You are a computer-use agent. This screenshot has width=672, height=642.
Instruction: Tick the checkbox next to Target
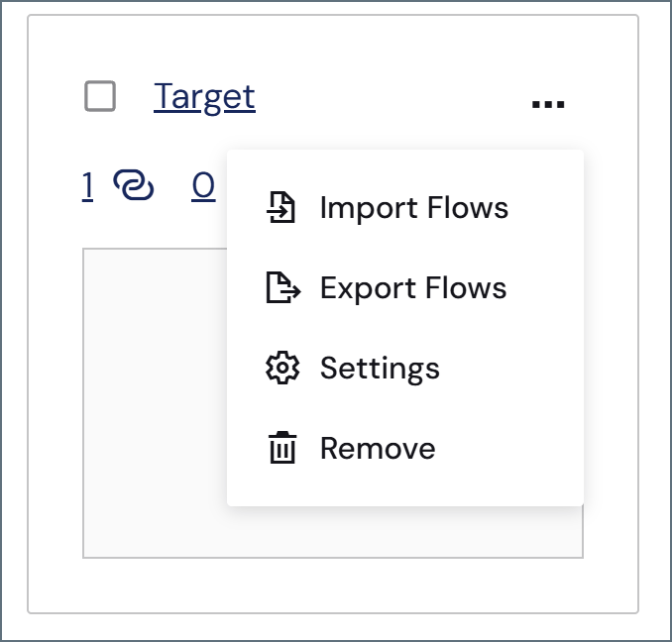pyautogui.click(x=100, y=96)
